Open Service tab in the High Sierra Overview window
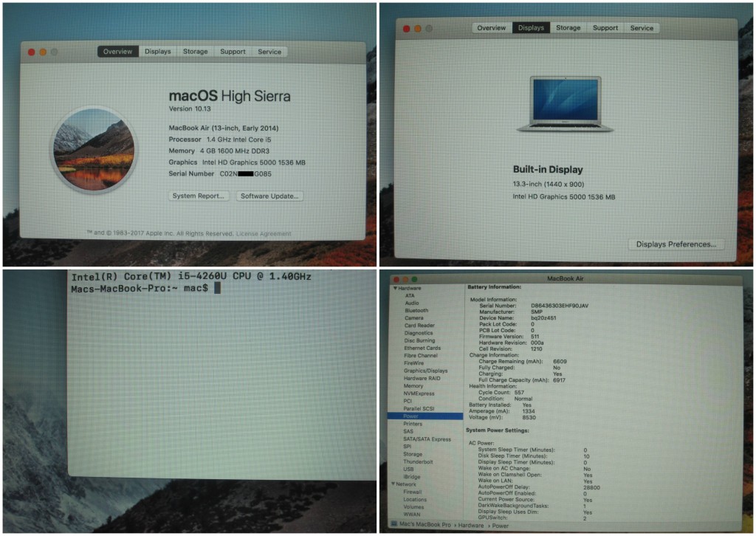The height and width of the screenshot is (536, 756). 269,52
